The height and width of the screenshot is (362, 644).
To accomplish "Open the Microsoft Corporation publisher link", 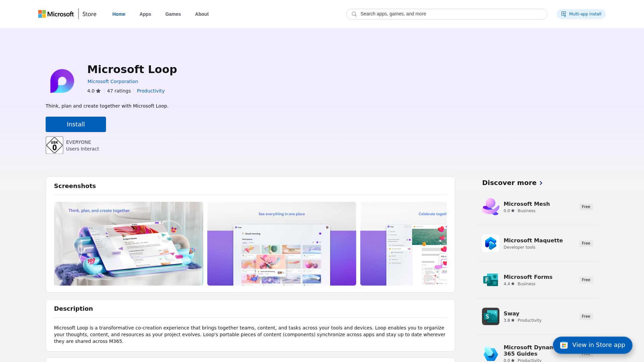I will pyautogui.click(x=113, y=81).
